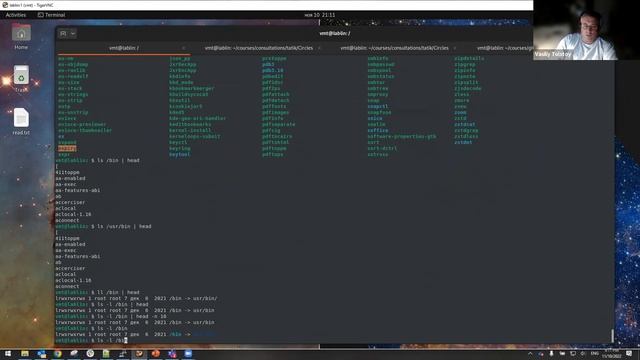Viewport: 640px width, 360px height.
Task: Open the Home folder desktop icon
Action: 21,37
